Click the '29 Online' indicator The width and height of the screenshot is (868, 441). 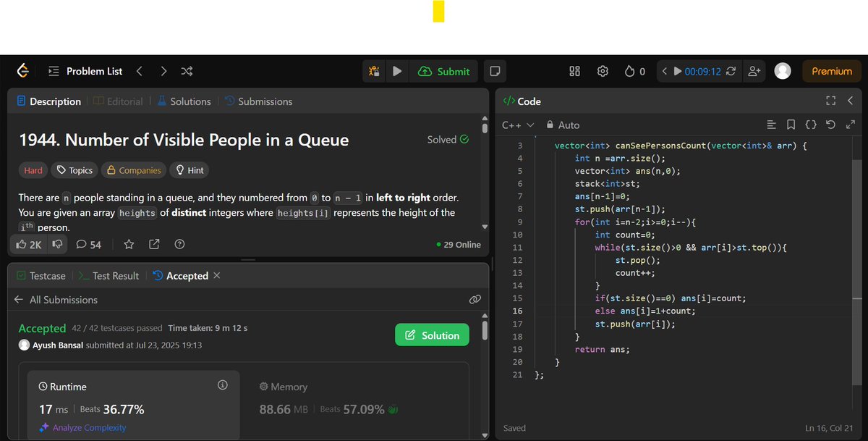[459, 245]
